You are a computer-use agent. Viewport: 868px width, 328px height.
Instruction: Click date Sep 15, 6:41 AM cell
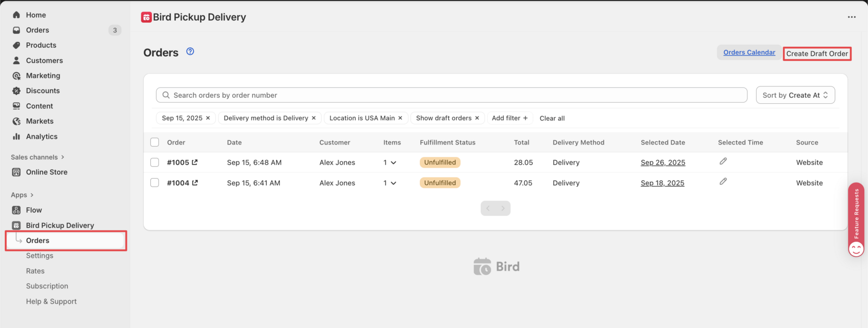click(x=254, y=183)
